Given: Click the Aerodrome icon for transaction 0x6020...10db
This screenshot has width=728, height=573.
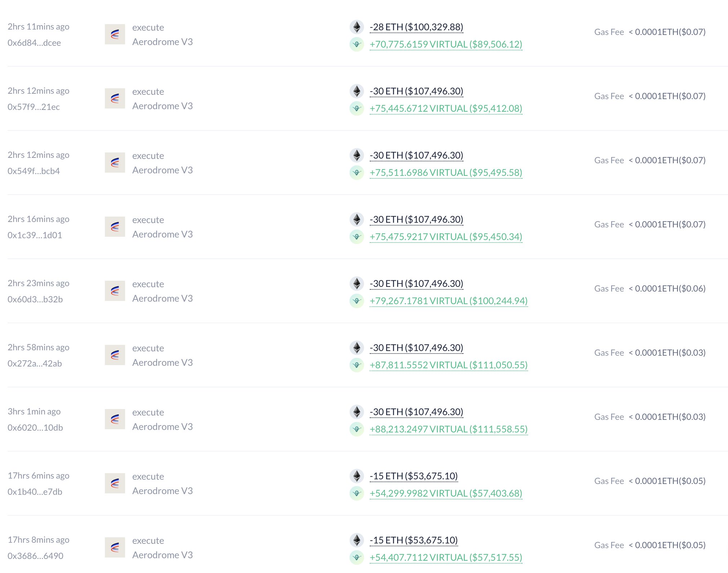Looking at the screenshot, I should [115, 419].
